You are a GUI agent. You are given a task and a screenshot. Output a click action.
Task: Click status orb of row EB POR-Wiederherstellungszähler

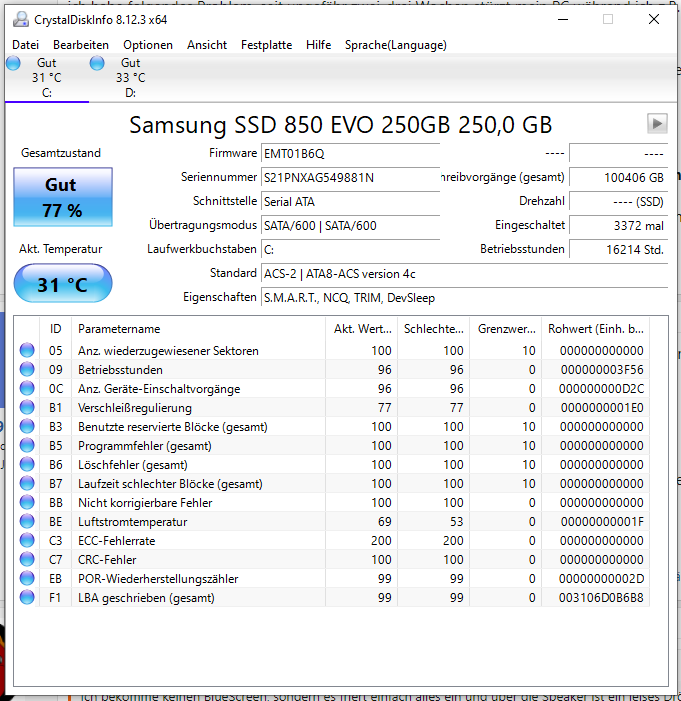coord(27,578)
